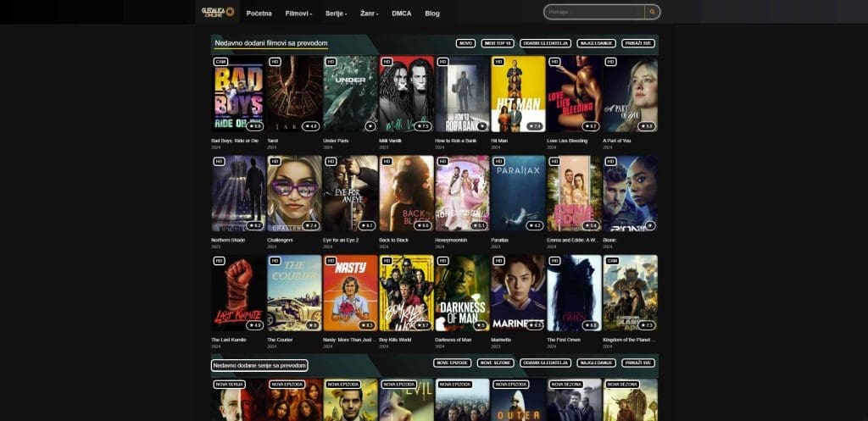Open The First Omen poster
868x421 pixels.
click(574, 292)
